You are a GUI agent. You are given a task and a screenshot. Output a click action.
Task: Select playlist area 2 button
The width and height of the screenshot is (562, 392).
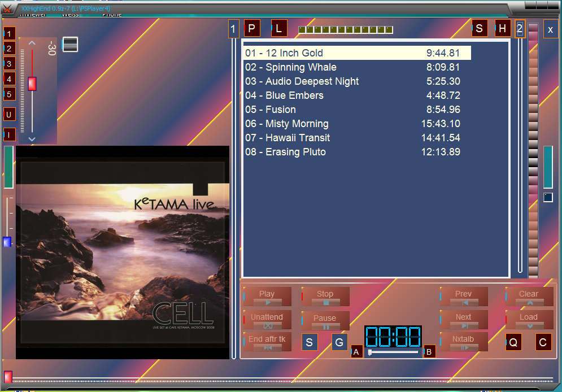520,28
